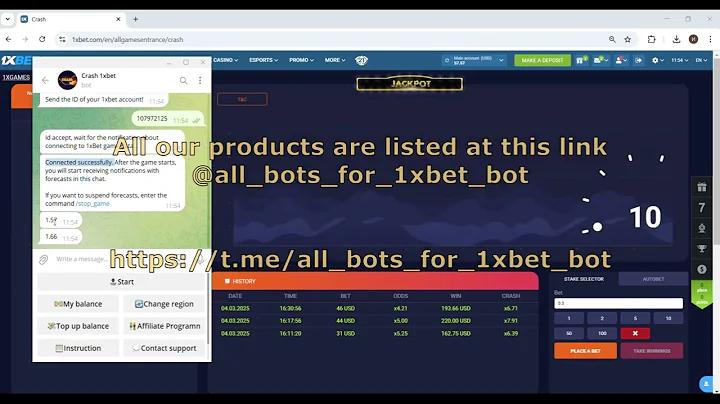720x404 pixels.
Task: Open the user profile dropdown
Action: (621, 60)
